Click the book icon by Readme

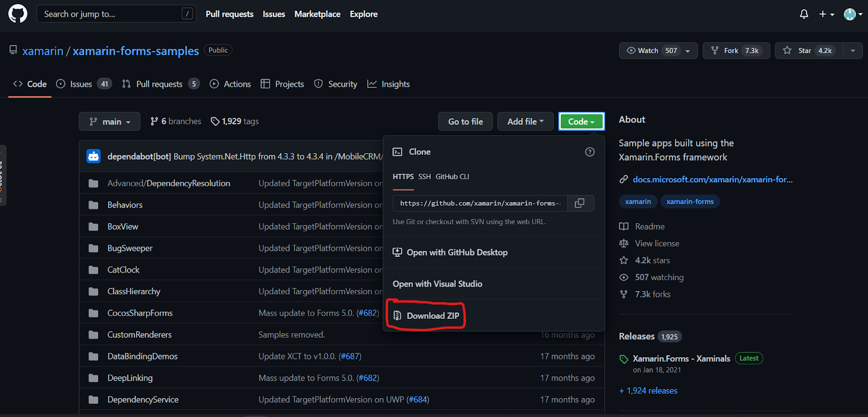coord(624,226)
